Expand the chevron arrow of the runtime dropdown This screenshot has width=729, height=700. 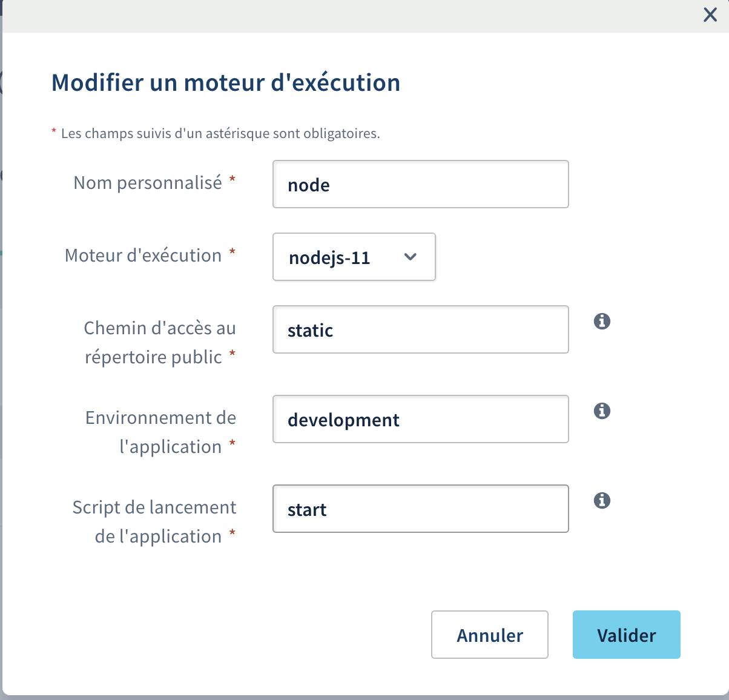coord(411,257)
